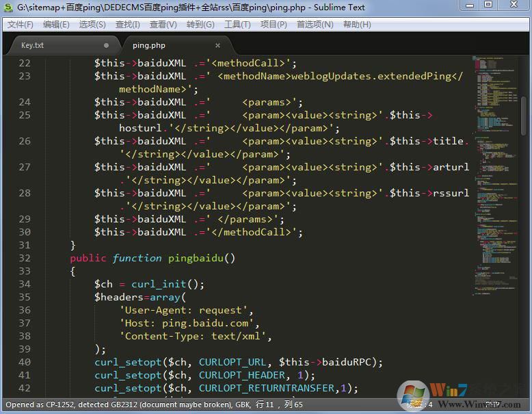532x414 pixels.
Task: Click the pingbaidu function name
Action: click(x=196, y=258)
